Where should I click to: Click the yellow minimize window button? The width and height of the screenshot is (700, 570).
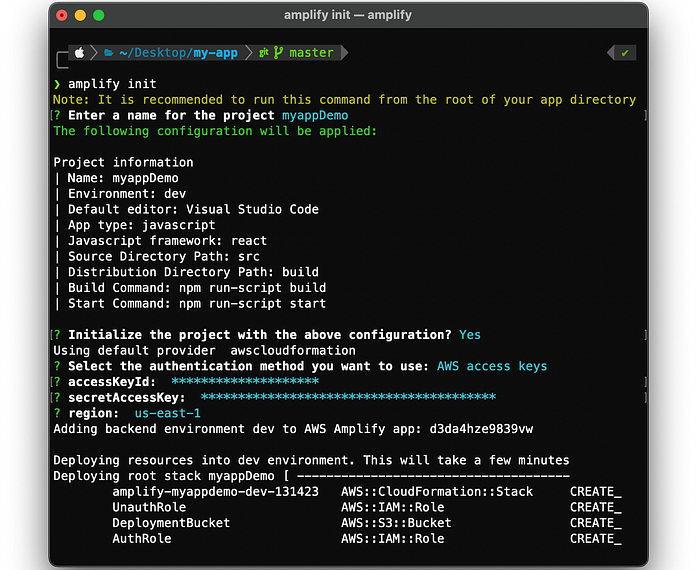click(x=80, y=16)
